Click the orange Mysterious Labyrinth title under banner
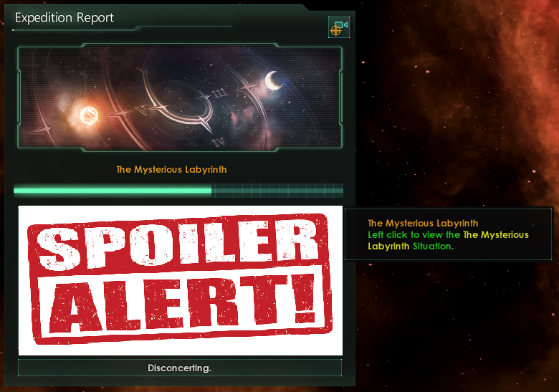 pyautogui.click(x=171, y=169)
